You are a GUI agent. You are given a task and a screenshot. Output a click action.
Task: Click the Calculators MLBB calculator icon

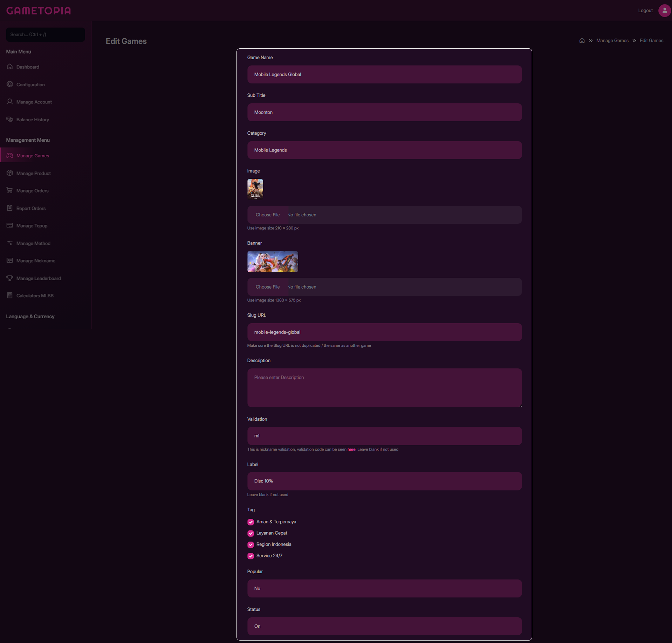10,296
